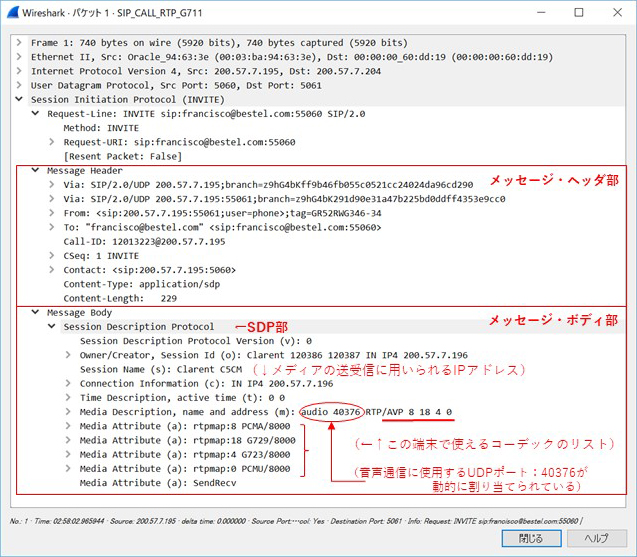Viewport: 637px width, 557px height.
Task: Expand the Connection Information (c) row
Action: 68,383
